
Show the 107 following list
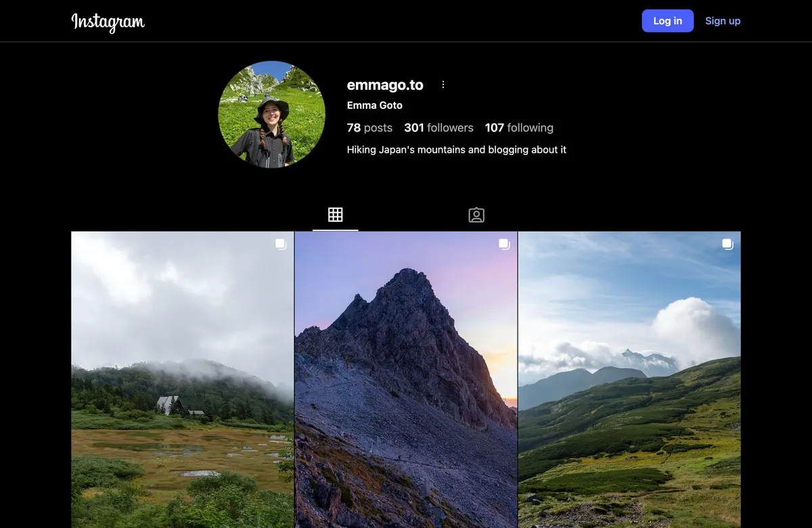pyautogui.click(x=519, y=128)
